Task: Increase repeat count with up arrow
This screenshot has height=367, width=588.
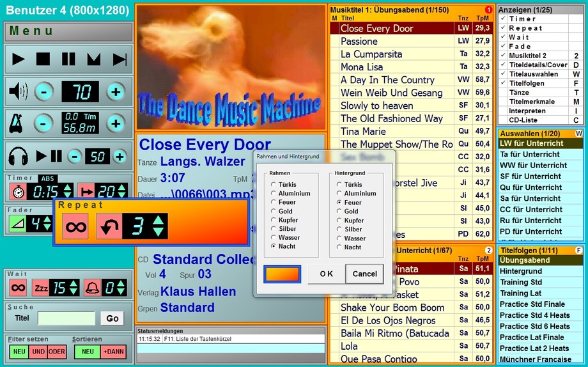Action: point(158,220)
